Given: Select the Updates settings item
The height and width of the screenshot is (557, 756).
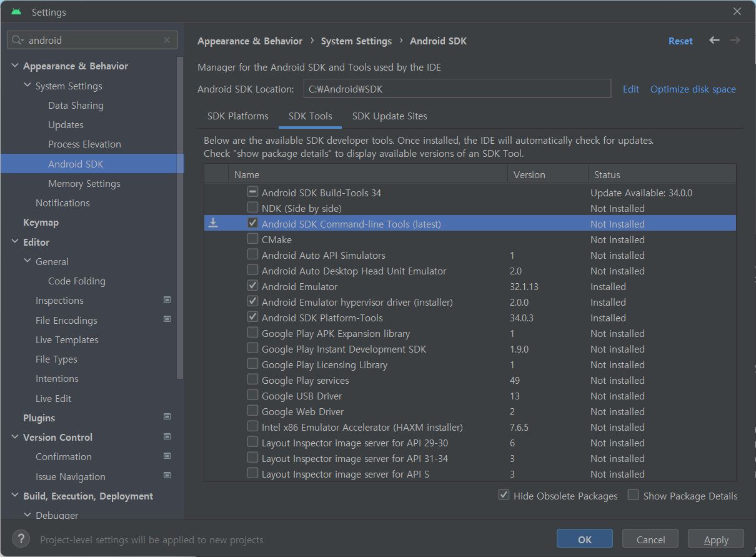Looking at the screenshot, I should (66, 124).
